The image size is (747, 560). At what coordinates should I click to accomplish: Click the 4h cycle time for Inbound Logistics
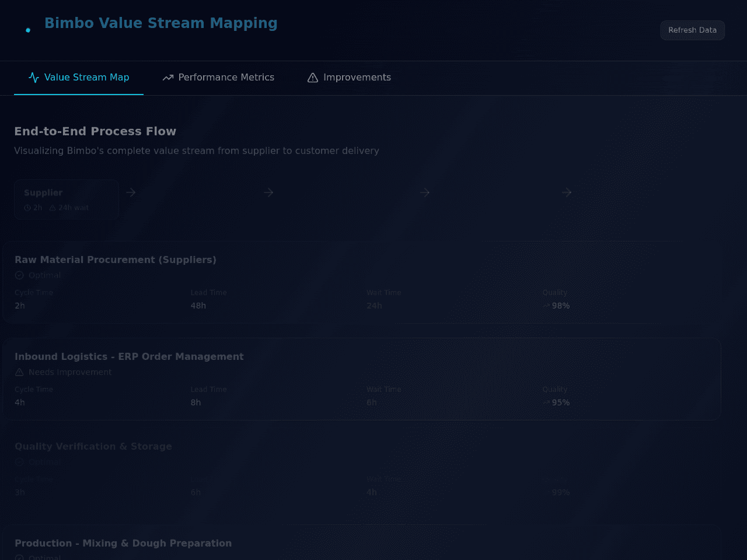(20, 402)
